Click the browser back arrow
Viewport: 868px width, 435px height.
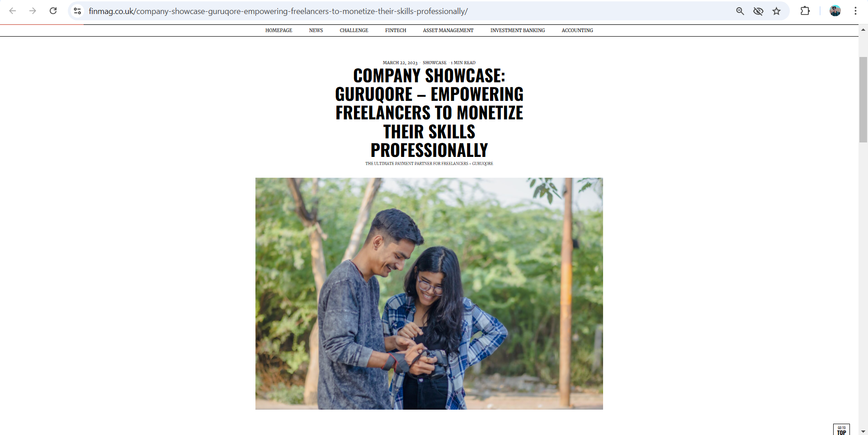13,11
